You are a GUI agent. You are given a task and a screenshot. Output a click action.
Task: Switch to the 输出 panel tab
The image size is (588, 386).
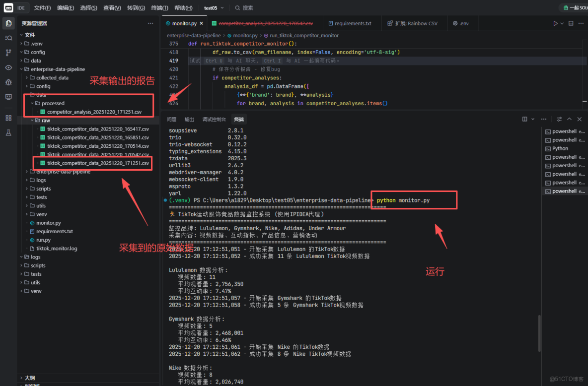(189, 119)
